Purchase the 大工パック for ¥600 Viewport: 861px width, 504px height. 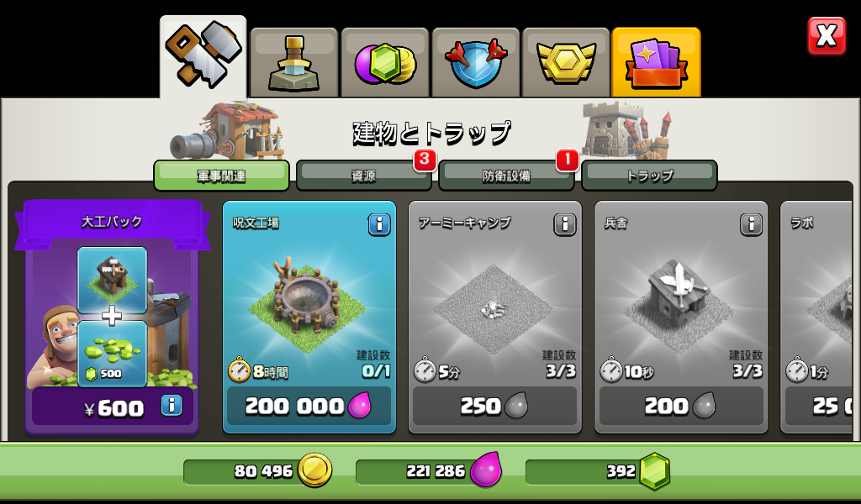click(113, 407)
